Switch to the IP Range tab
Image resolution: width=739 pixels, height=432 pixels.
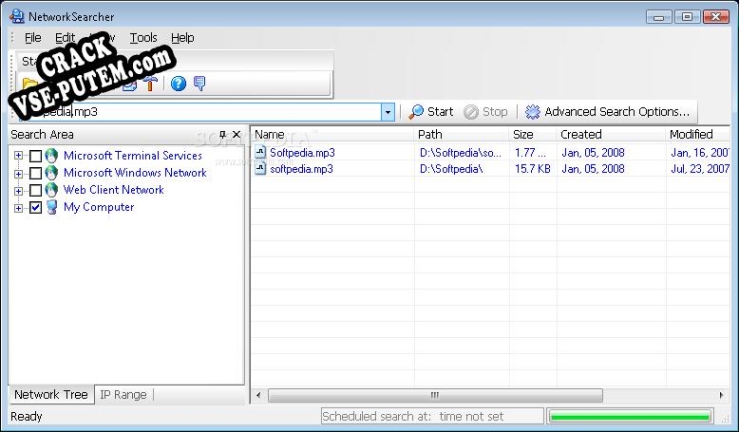(x=123, y=395)
